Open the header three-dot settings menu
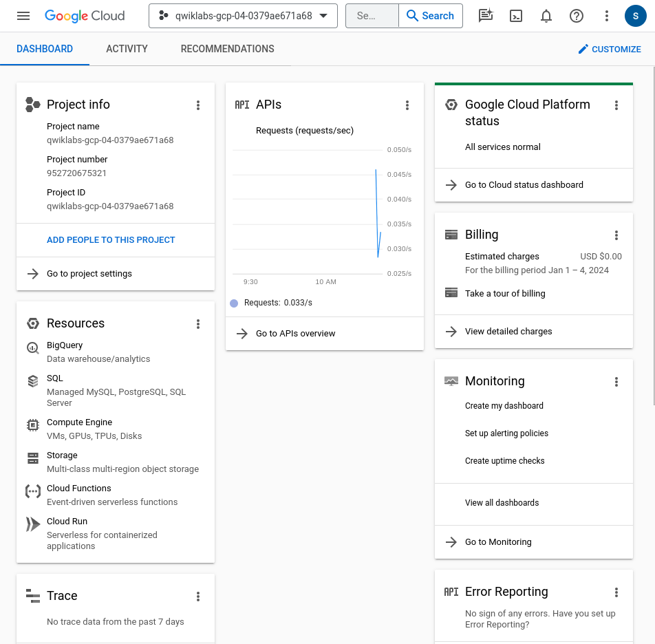 tap(607, 16)
